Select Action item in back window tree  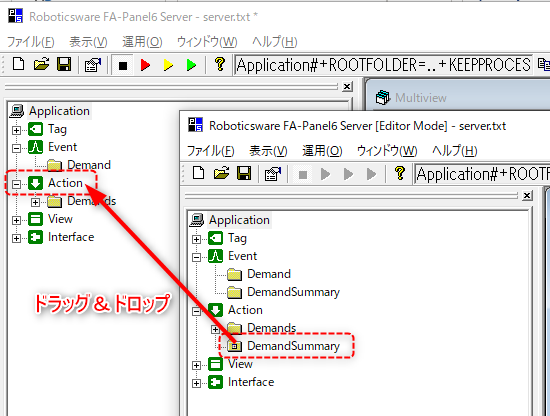point(65,183)
